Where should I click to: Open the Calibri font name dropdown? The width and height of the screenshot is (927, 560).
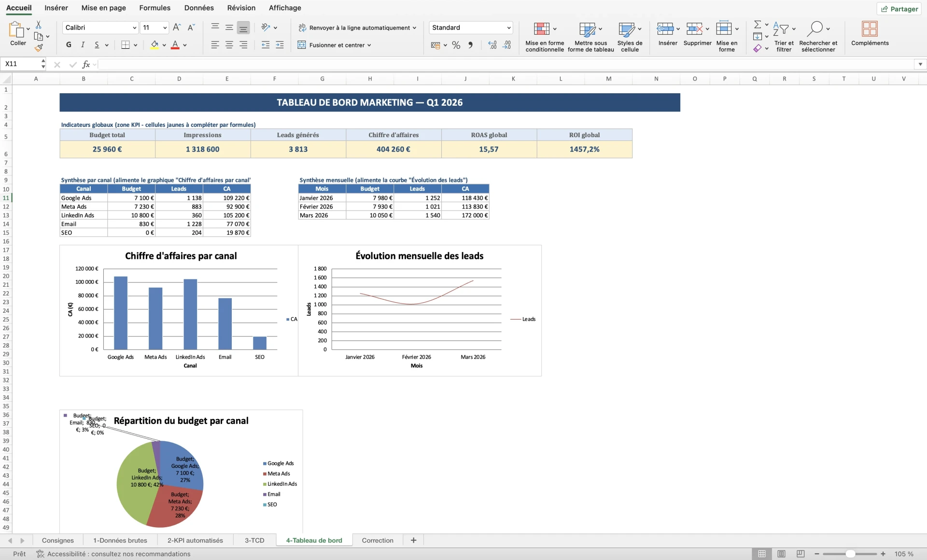point(134,28)
